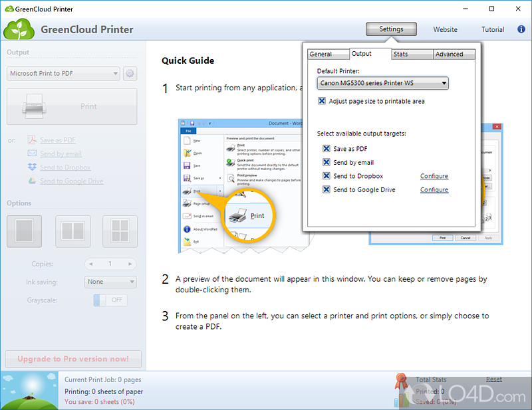Click Upgrade to Pro version now button
The width and height of the screenshot is (532, 410).
(73, 359)
